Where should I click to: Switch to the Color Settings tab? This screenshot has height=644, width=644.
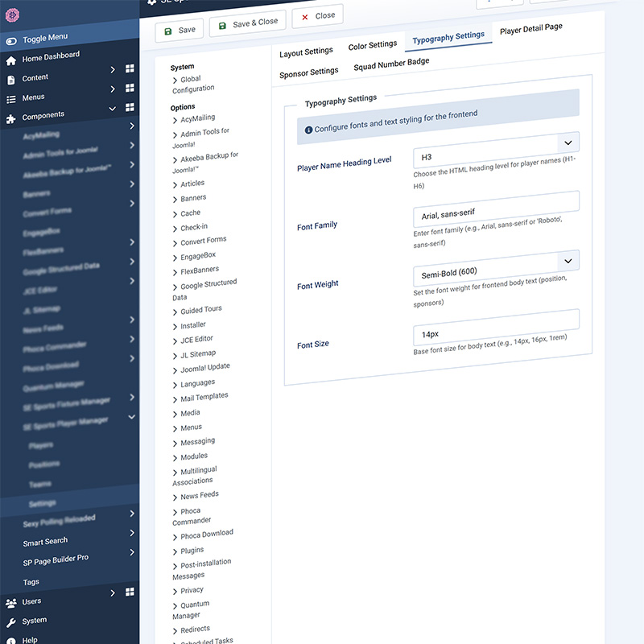point(373,45)
